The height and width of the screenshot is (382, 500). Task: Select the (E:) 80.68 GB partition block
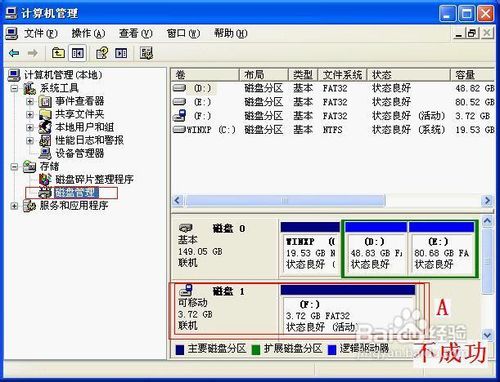pos(441,249)
